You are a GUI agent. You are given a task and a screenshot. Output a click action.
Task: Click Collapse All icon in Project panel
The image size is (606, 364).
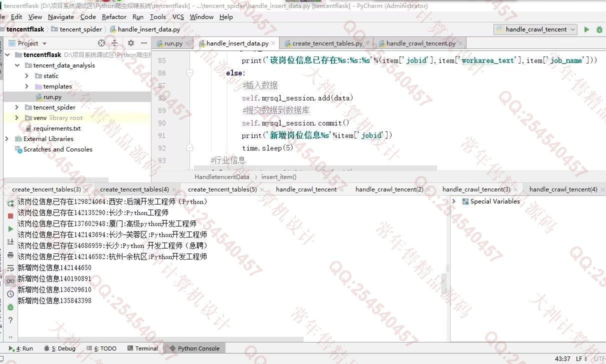point(114,43)
